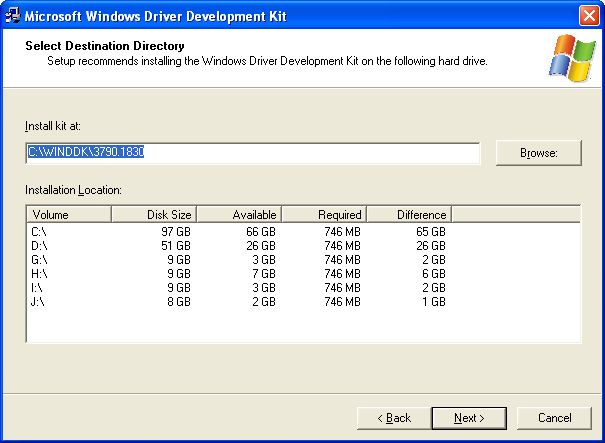Viewport: 605px width, 443px height.
Task: Click the installer icon in title bar
Action: coord(13,16)
